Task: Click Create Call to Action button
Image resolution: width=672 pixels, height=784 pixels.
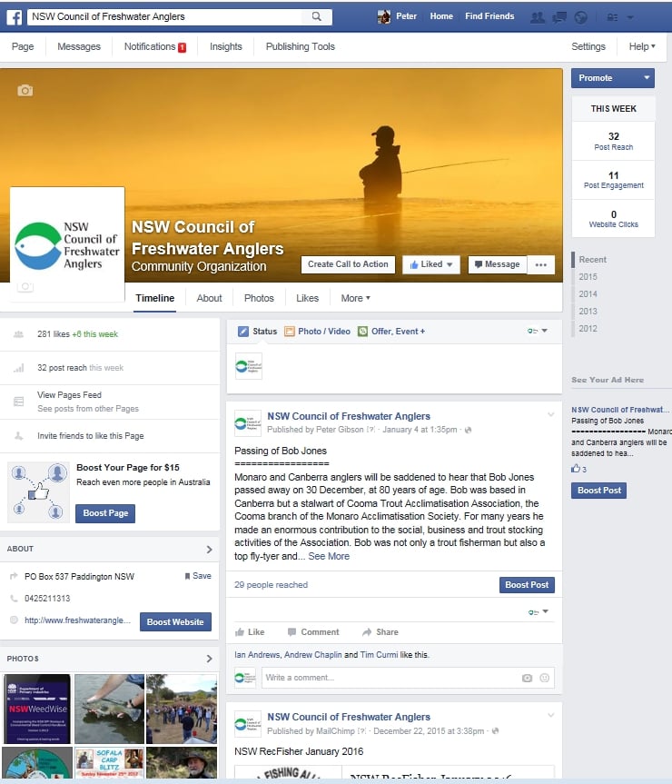Action: (348, 264)
